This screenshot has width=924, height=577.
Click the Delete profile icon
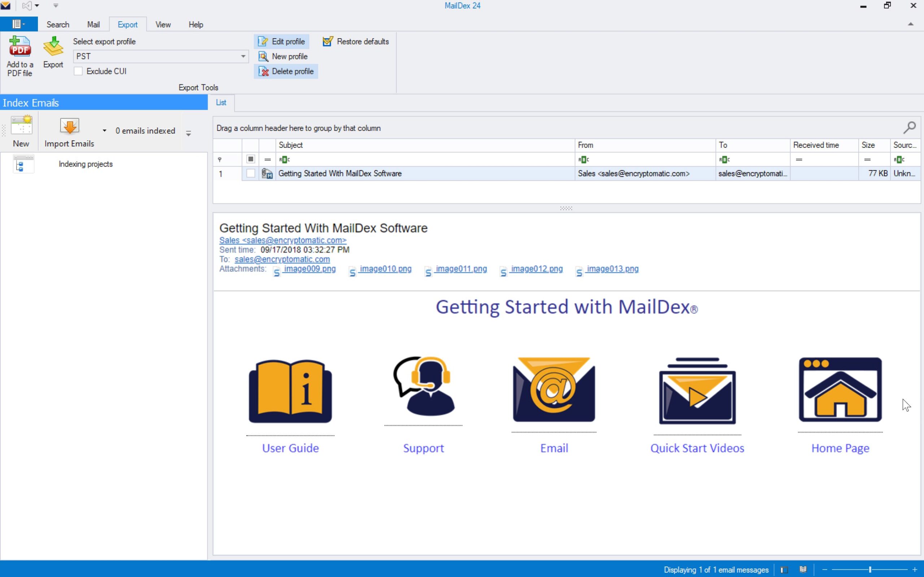click(x=263, y=71)
